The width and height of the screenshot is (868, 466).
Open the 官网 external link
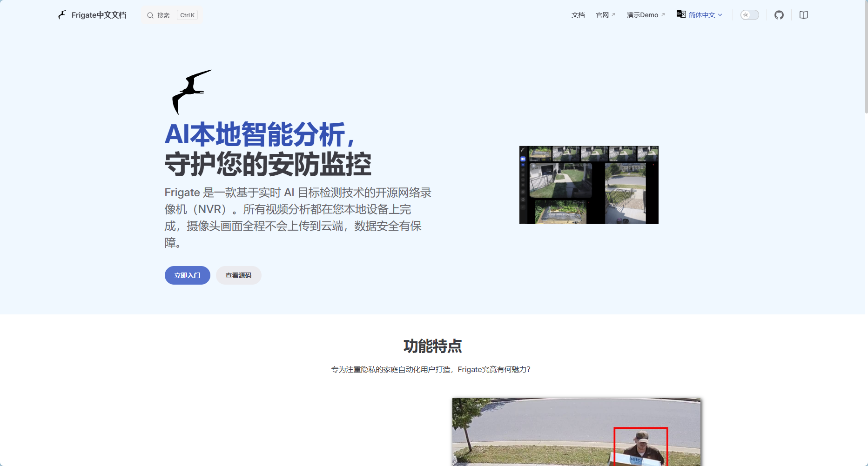pyautogui.click(x=606, y=15)
